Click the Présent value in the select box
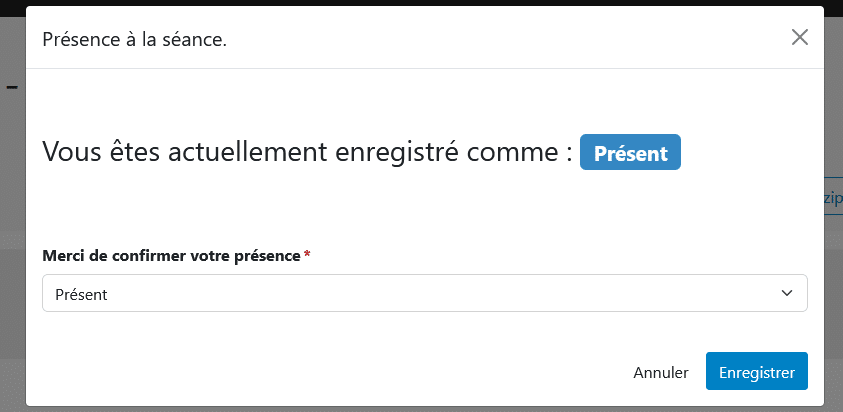The image size is (843, 412). coord(82,295)
